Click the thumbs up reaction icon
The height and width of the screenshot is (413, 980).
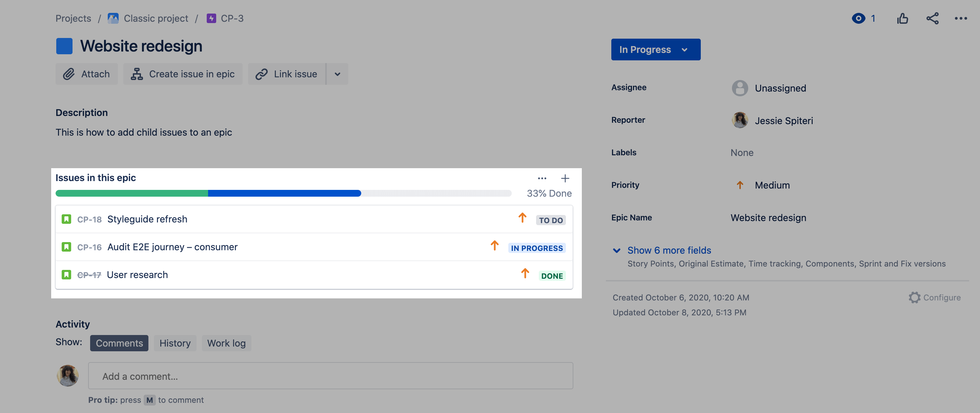click(x=902, y=18)
